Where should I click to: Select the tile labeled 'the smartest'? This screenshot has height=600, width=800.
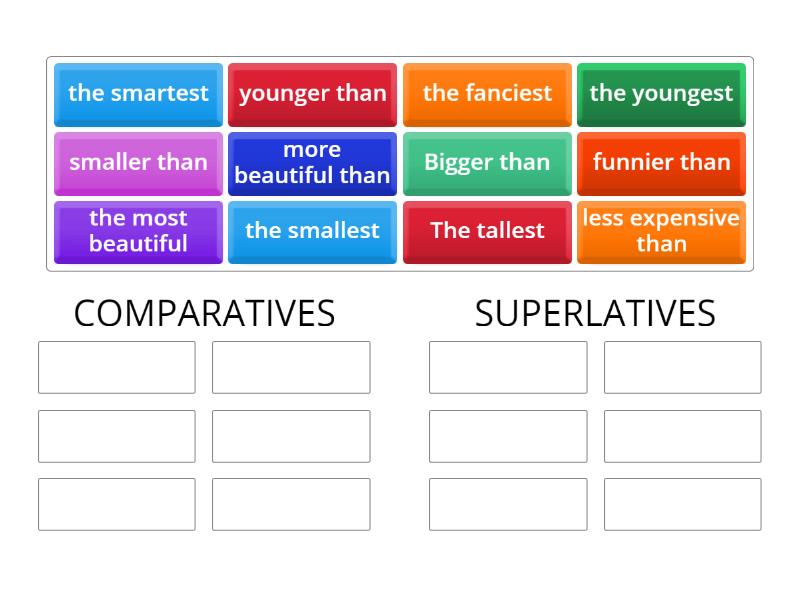[137, 94]
